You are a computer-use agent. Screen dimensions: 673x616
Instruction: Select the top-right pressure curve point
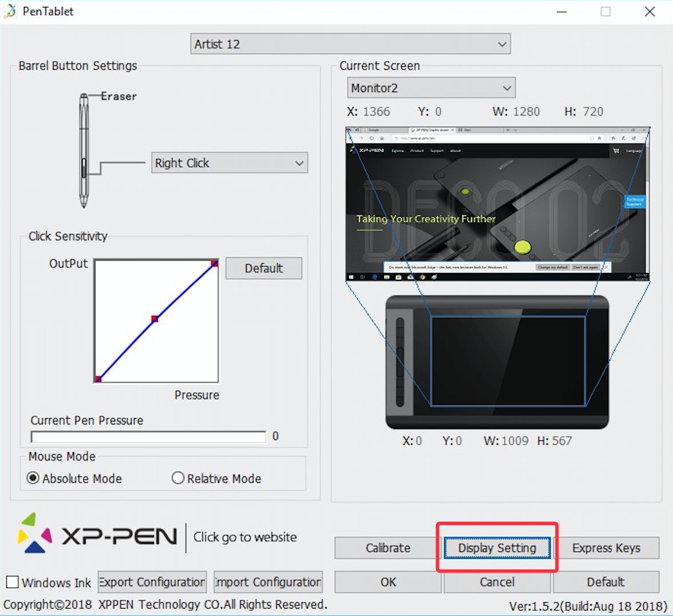pos(214,264)
